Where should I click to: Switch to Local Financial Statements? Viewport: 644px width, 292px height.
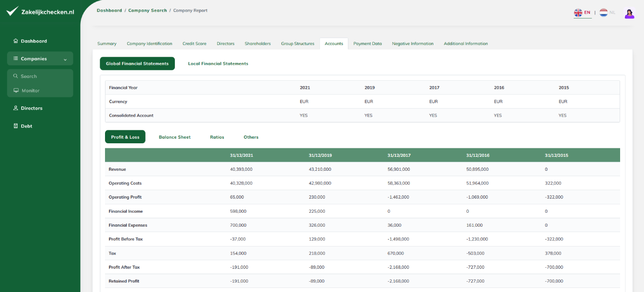[x=218, y=64]
